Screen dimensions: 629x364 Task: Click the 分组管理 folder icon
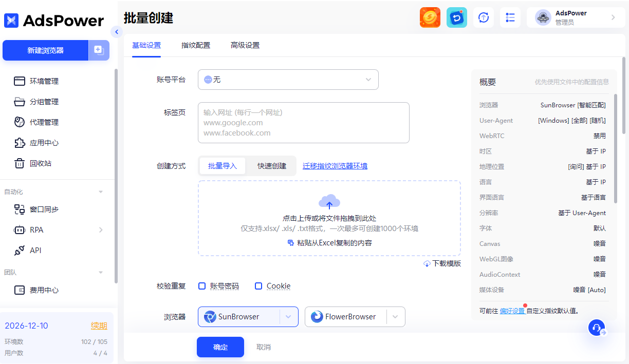[x=20, y=102]
